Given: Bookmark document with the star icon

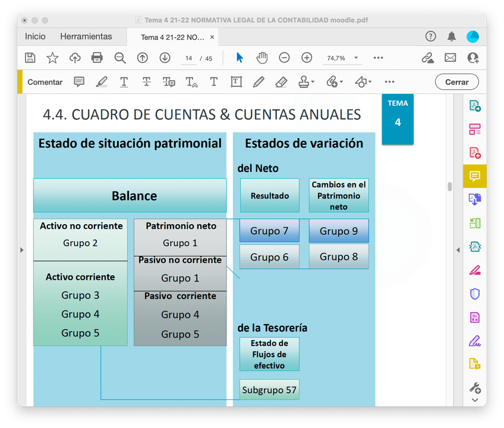Looking at the screenshot, I should click(x=52, y=58).
